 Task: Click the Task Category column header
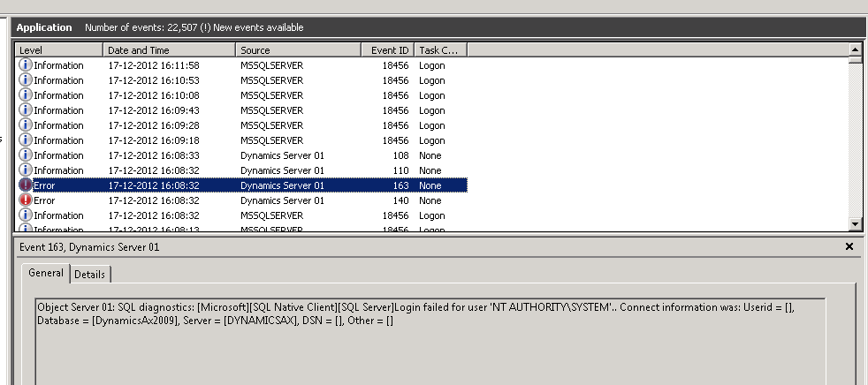click(x=441, y=49)
